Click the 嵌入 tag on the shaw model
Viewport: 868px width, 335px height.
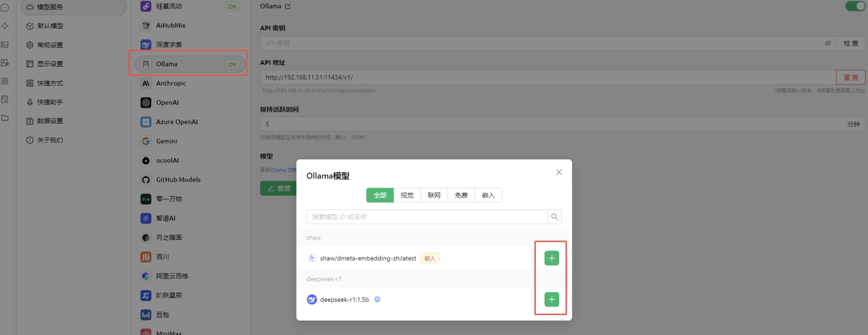(430, 258)
